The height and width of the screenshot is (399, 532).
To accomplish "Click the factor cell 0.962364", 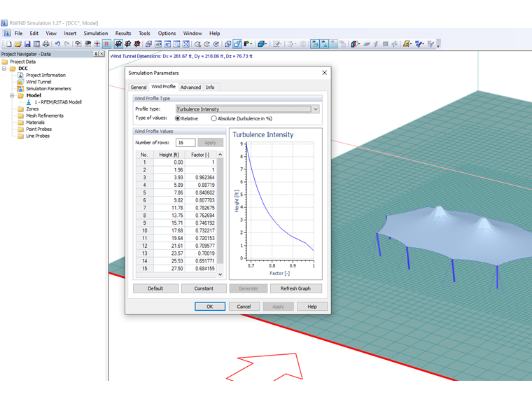I will coord(201,177).
